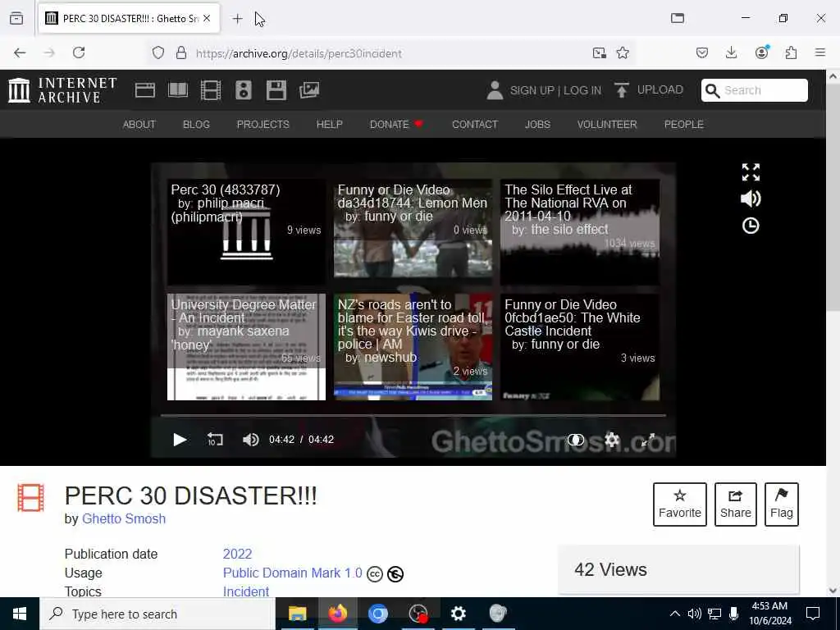Click the 2022 publication date link

(x=237, y=554)
